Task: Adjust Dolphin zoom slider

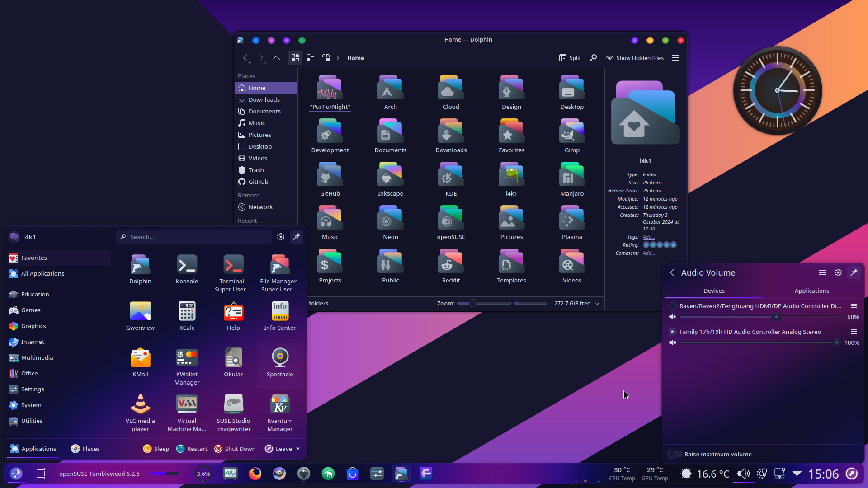Action: 484,303
